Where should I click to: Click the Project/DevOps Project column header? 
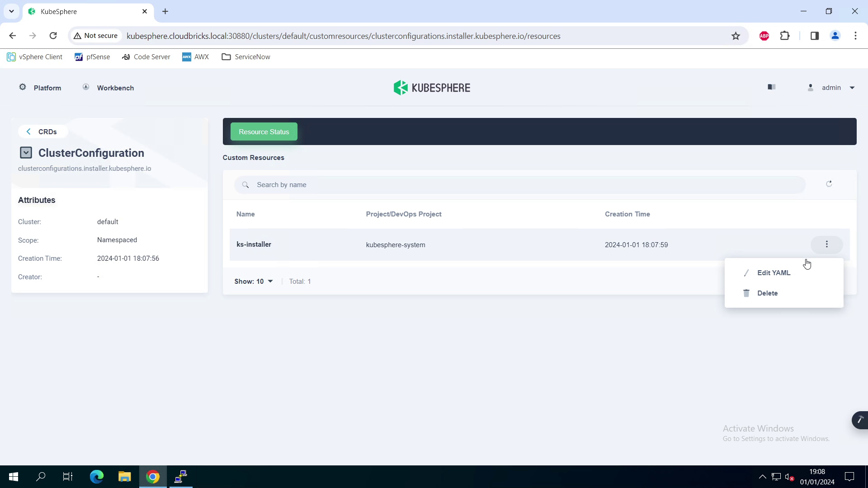404,214
